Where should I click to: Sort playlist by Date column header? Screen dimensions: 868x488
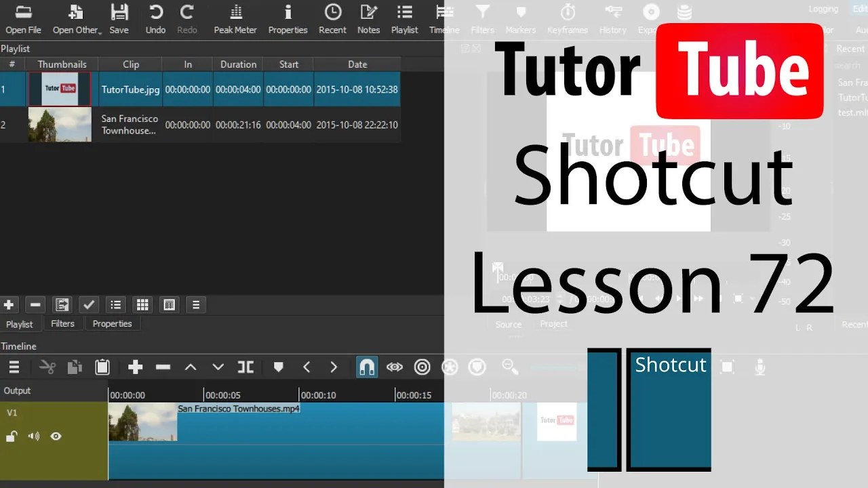pos(357,64)
